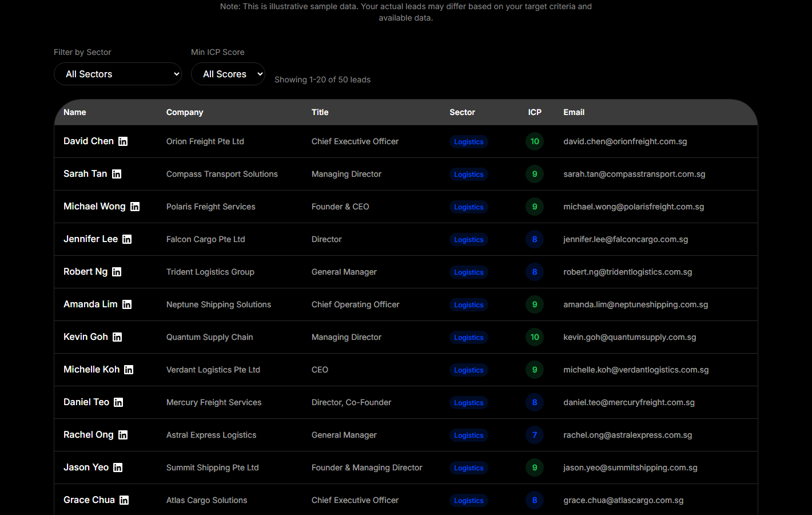Image resolution: width=812 pixels, height=515 pixels.
Task: Click the ICP column header
Action: 535,112
